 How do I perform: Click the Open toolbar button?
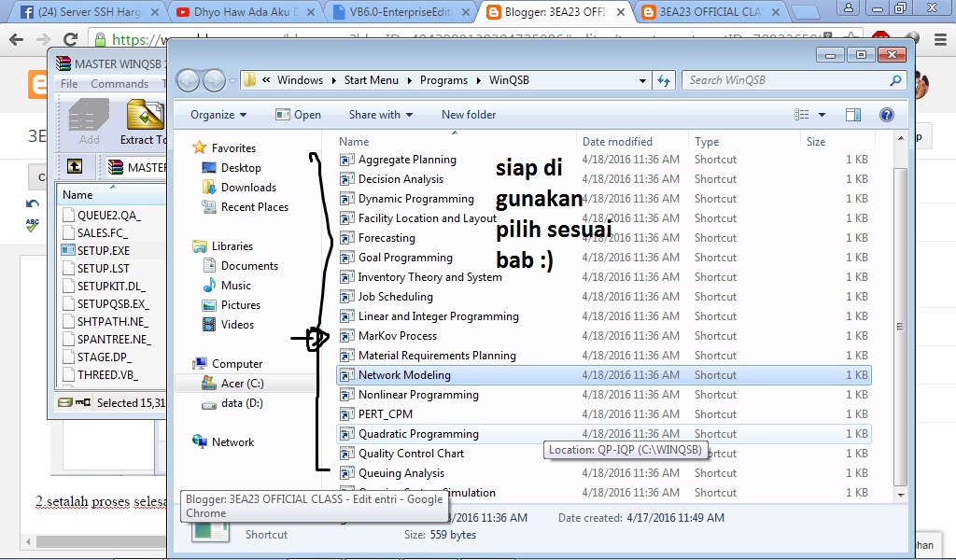pos(298,115)
